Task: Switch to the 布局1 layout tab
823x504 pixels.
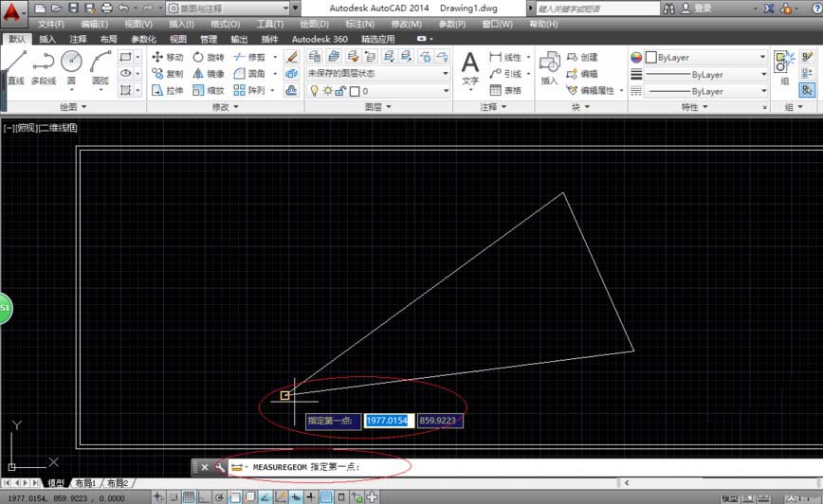Action: [x=85, y=483]
